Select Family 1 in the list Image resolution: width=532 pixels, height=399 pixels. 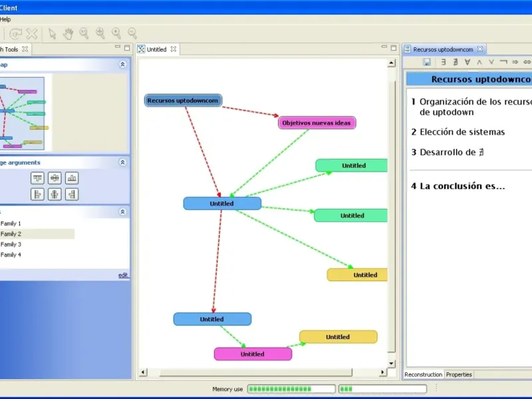coord(11,223)
